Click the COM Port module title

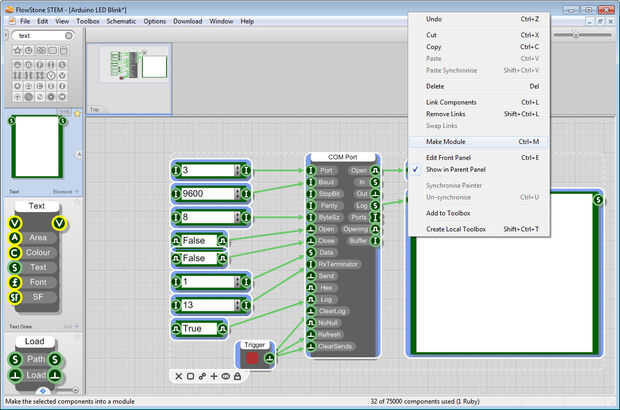342,157
